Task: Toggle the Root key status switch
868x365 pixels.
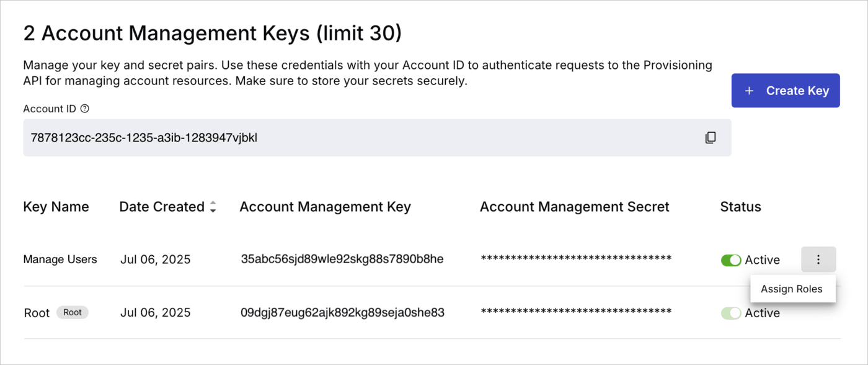Action: point(731,313)
